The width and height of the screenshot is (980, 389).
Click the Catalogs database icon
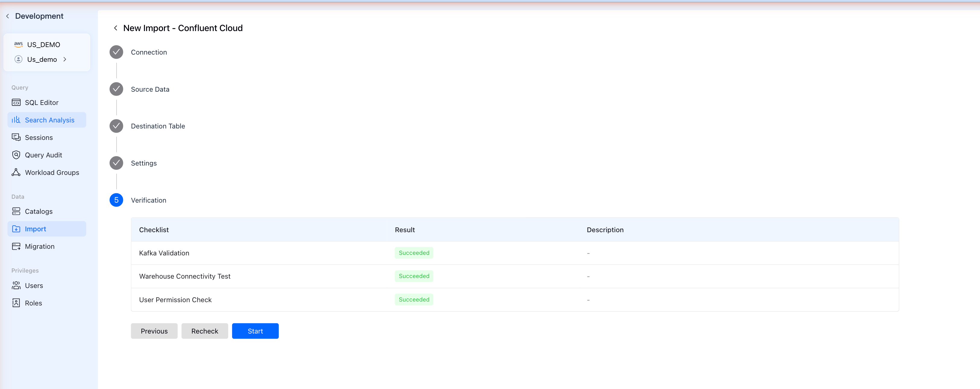click(x=16, y=211)
